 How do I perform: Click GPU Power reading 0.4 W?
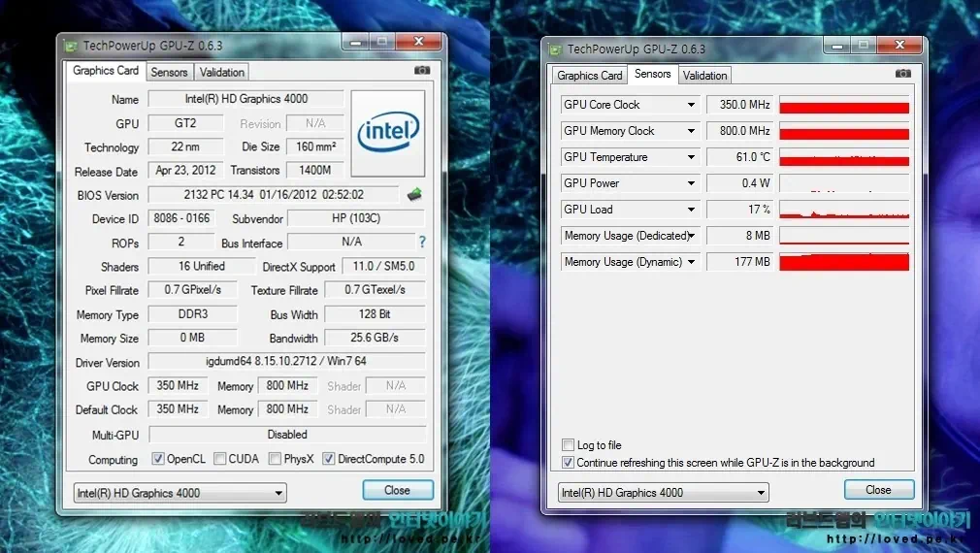pos(740,183)
